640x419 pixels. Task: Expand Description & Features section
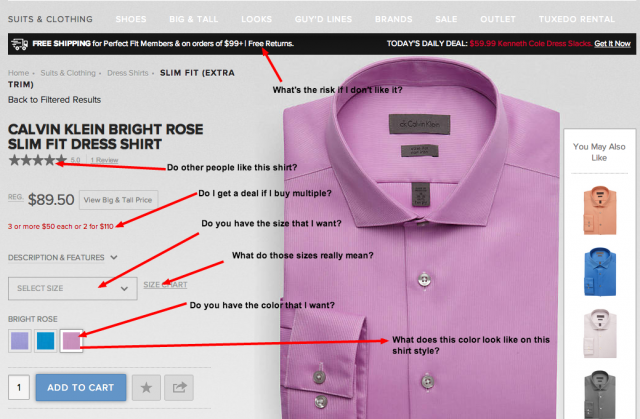[x=62, y=257]
